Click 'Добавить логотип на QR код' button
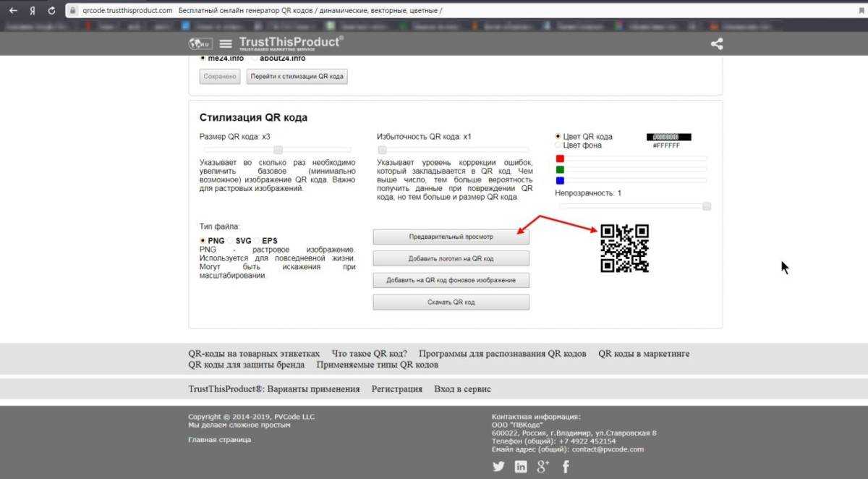This screenshot has height=479, width=868. coord(451,258)
